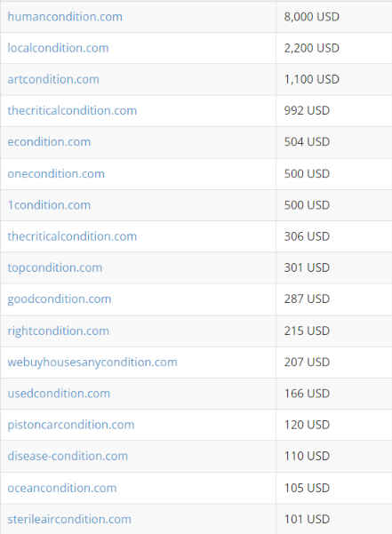This screenshot has height=534, width=392.
Task: Open the oceancondition.com link
Action: pyautogui.click(x=62, y=488)
